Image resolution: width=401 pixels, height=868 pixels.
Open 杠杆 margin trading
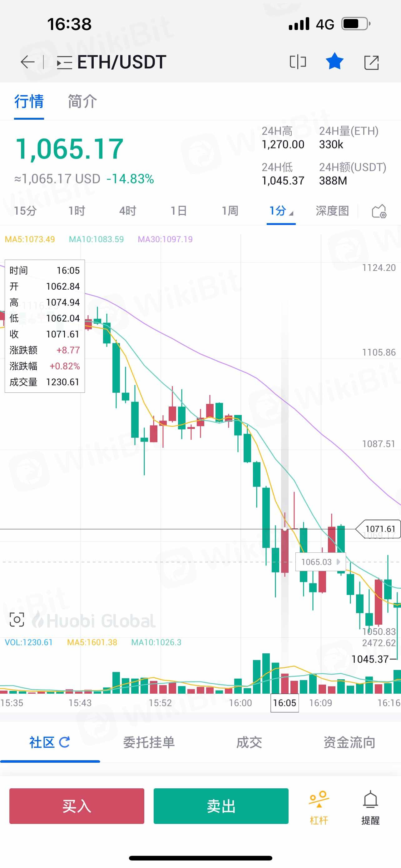point(319,808)
